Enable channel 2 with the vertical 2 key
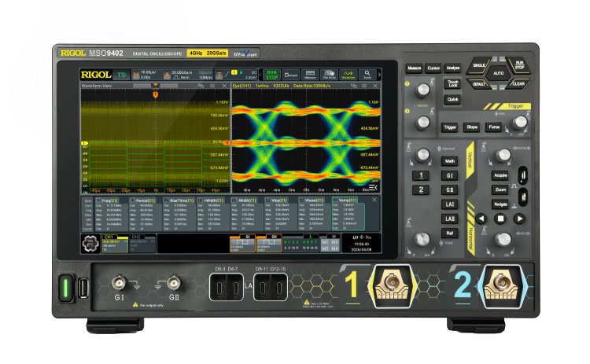 tap(421, 190)
